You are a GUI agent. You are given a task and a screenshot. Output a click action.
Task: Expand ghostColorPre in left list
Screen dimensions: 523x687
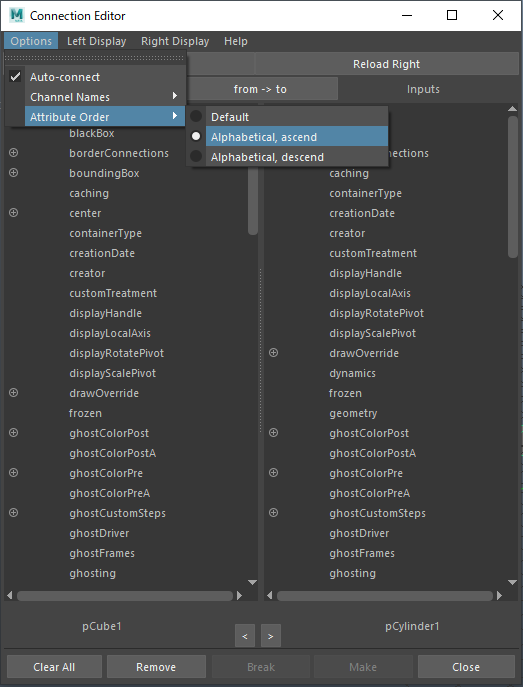point(14,472)
